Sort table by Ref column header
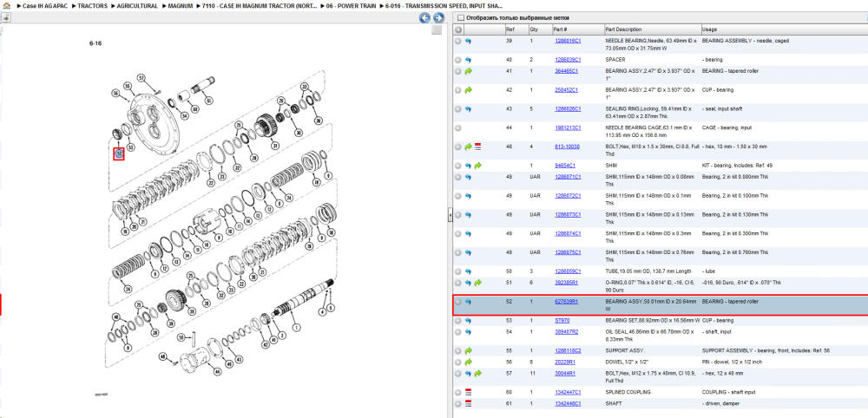The height and width of the screenshot is (418, 868). [x=516, y=29]
